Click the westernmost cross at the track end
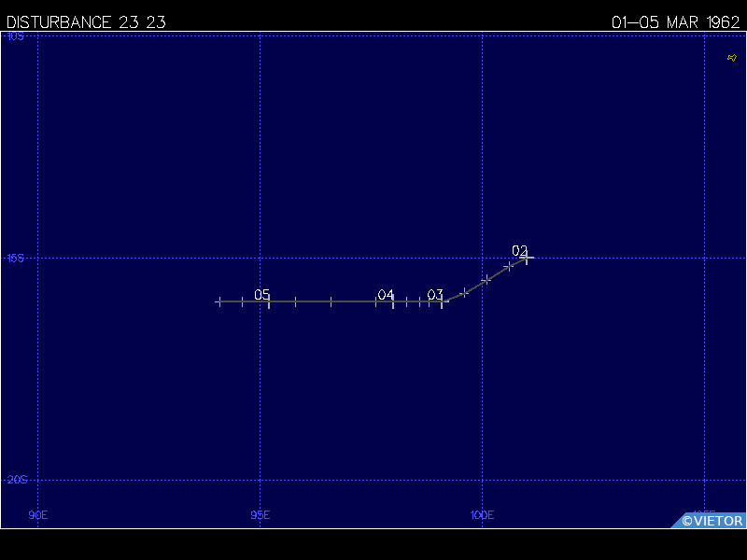This screenshot has width=747, height=560. pos(219,301)
